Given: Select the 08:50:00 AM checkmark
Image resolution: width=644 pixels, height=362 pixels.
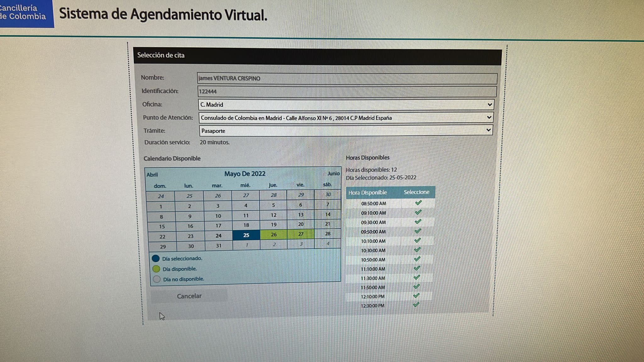Looking at the screenshot, I should tap(418, 203).
